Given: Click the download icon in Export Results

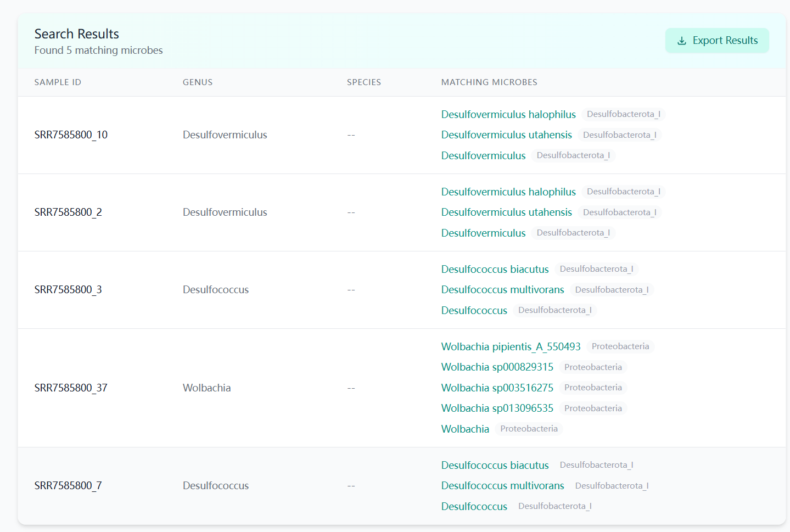Looking at the screenshot, I should [682, 41].
